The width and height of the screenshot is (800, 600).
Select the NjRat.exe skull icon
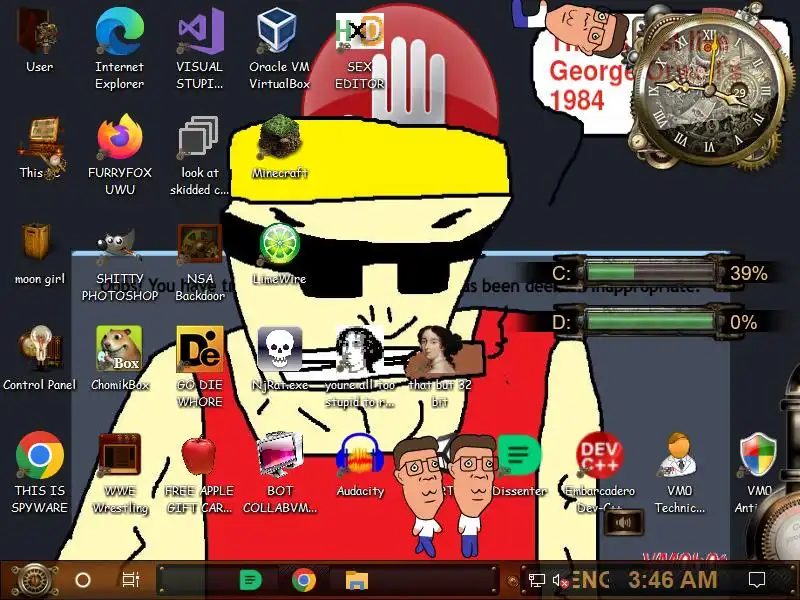(x=280, y=358)
